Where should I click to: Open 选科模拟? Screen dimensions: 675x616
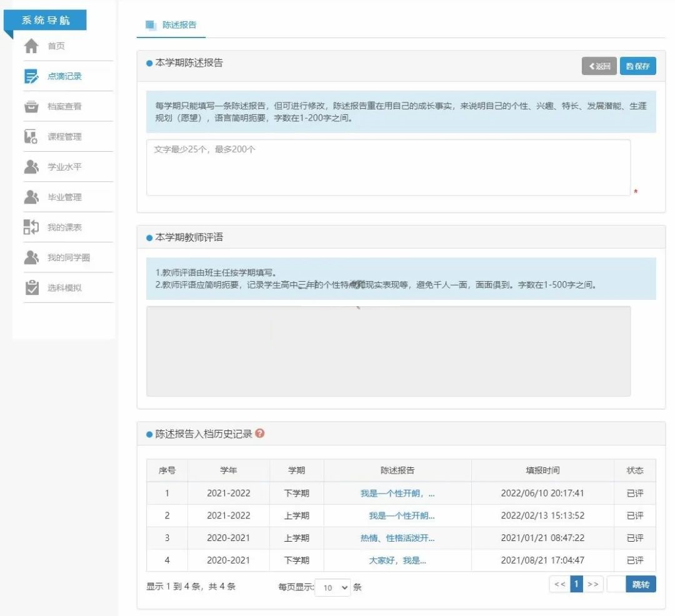coord(64,287)
